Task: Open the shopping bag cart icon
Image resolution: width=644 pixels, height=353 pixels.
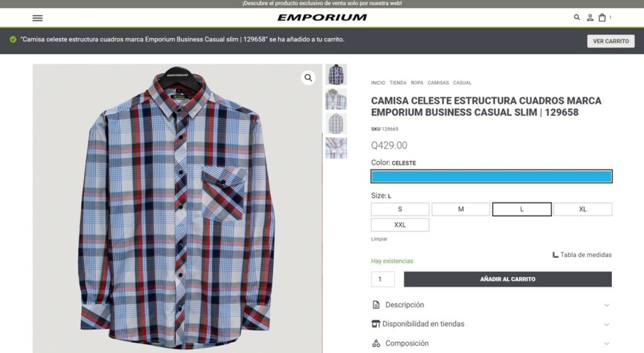Action: point(602,17)
